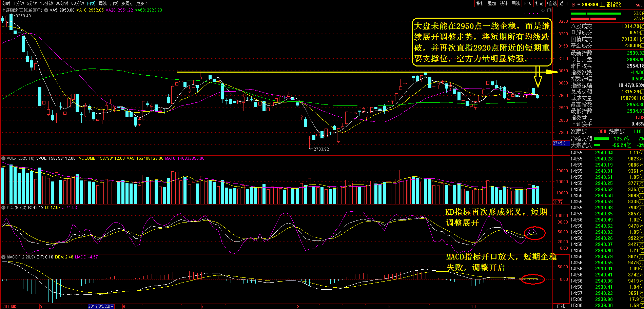Click the 999999 上证指数 title
The image size is (644, 309).
tap(602, 4)
